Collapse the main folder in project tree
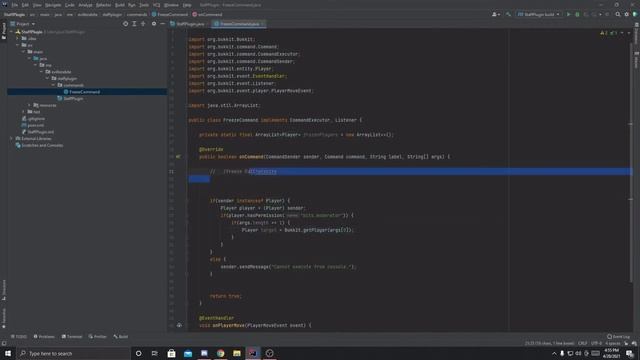The width and height of the screenshot is (640, 360). coord(24,52)
